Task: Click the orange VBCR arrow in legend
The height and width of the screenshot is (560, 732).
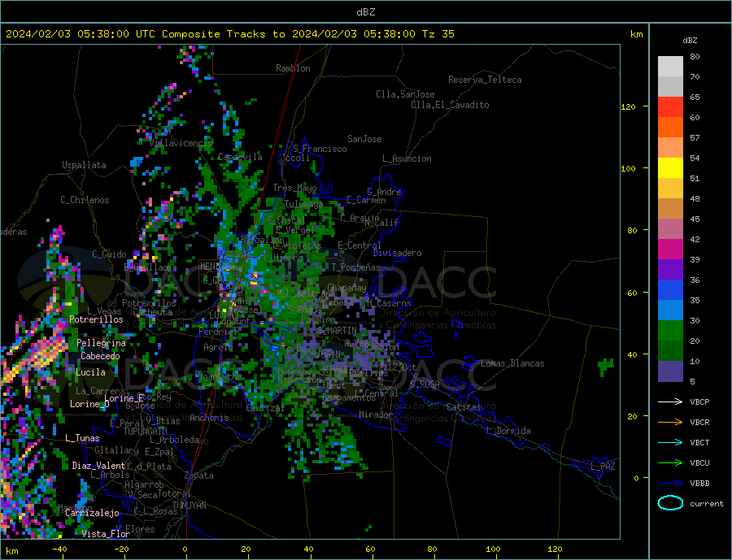Action: 670,423
